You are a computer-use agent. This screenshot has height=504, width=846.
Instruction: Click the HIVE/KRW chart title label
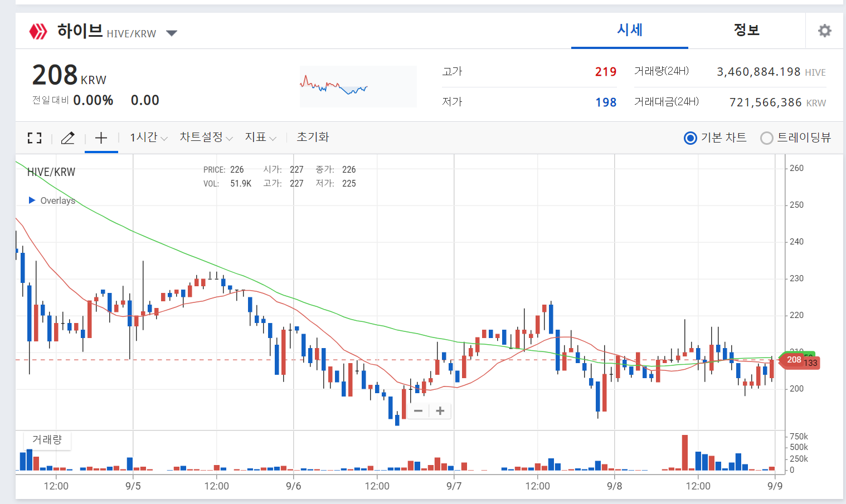point(51,172)
